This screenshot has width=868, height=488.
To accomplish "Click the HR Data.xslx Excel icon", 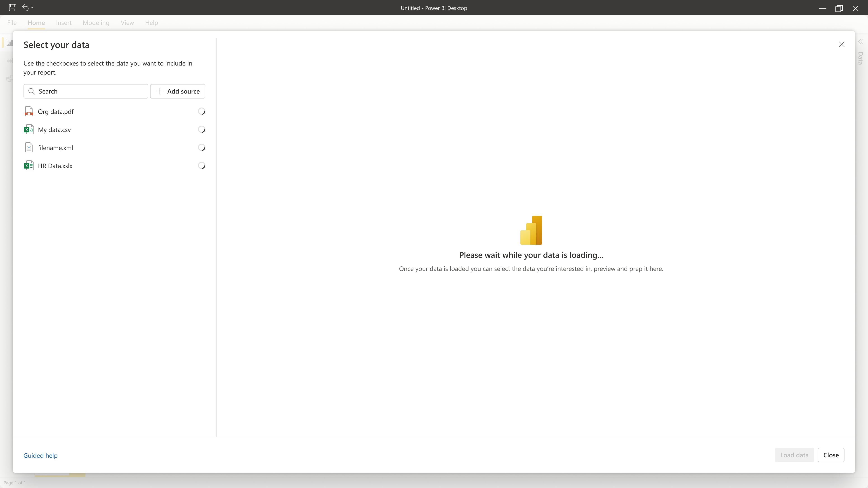I will (29, 166).
